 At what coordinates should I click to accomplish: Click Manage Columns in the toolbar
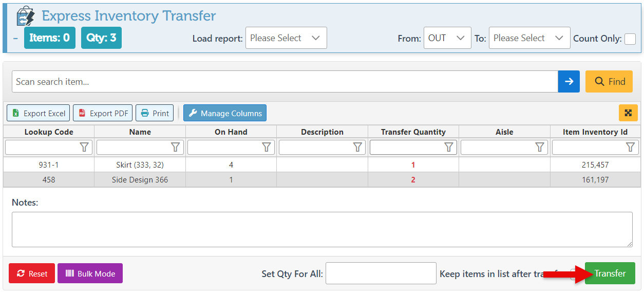[x=225, y=113]
